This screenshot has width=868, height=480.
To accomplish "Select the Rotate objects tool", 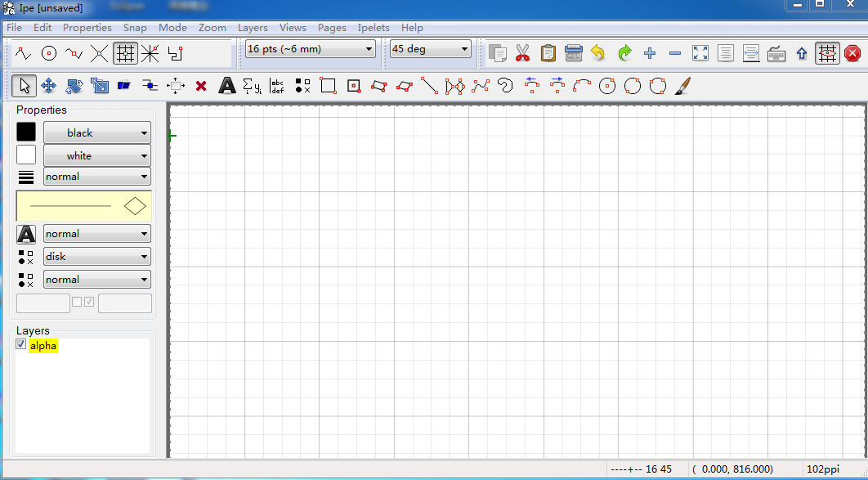I will [74, 85].
